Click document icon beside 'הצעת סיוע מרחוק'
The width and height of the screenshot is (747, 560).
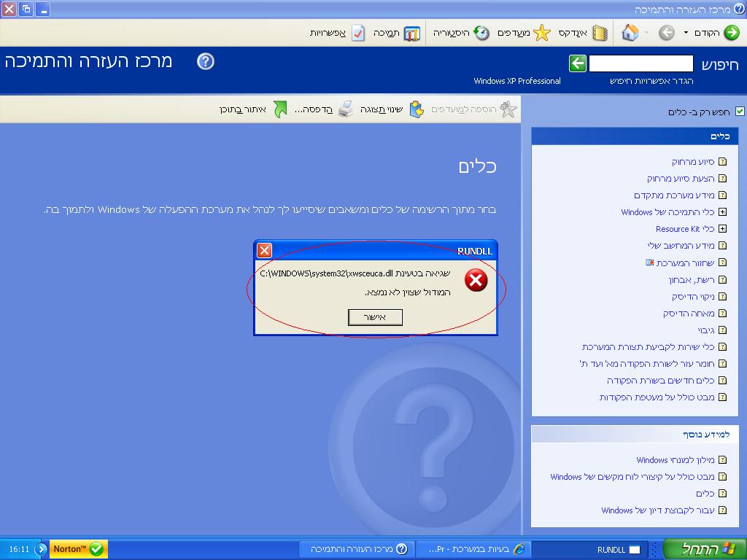723,179
